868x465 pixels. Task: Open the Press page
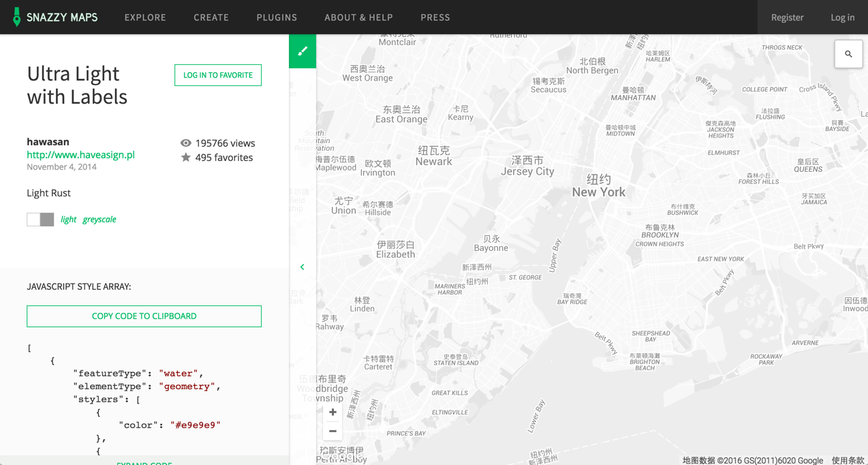click(435, 17)
